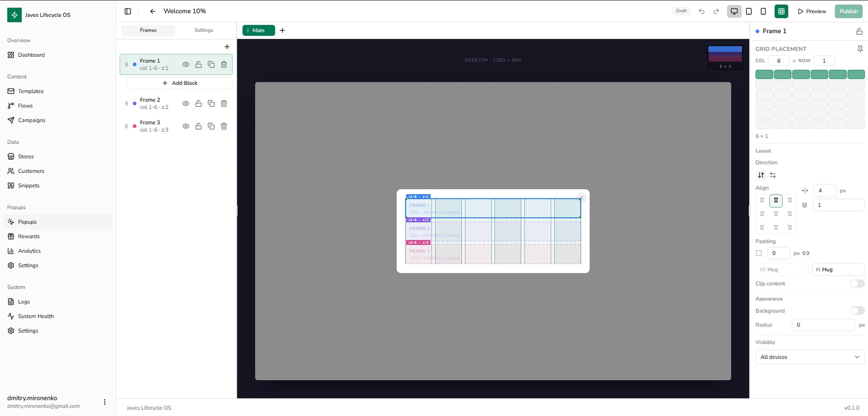Select the Main tab
Viewport: 868px width, 416px height.
(x=258, y=30)
